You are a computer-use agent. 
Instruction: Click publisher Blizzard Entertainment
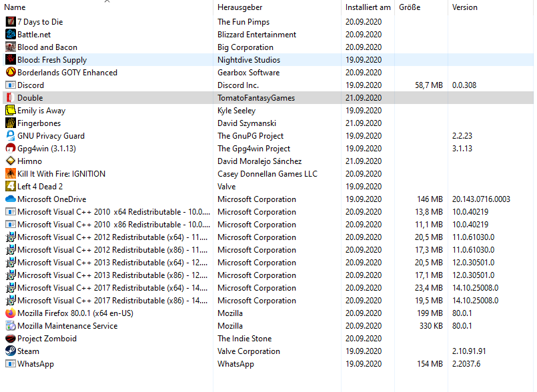point(257,35)
